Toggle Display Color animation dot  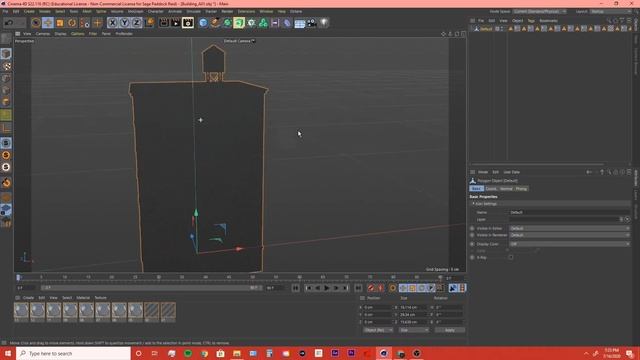(472, 244)
